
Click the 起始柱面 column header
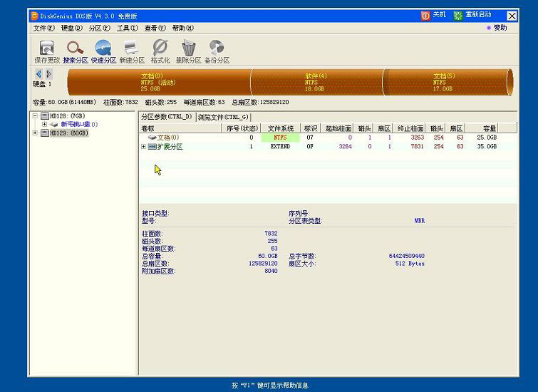point(338,128)
